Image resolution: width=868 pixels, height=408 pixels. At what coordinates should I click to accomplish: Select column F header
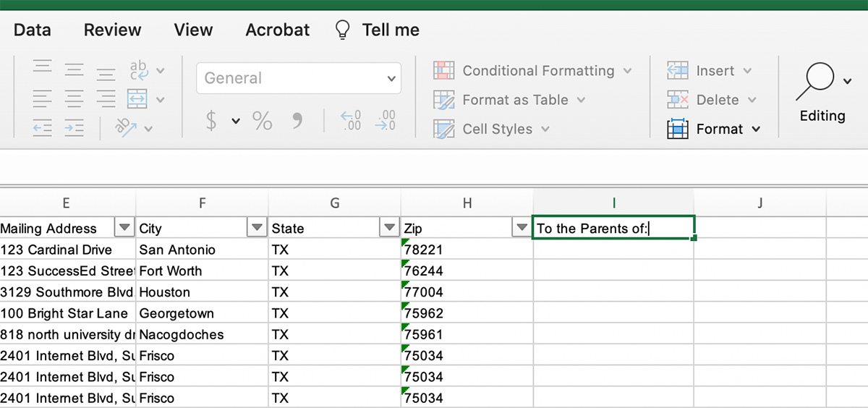[202, 203]
